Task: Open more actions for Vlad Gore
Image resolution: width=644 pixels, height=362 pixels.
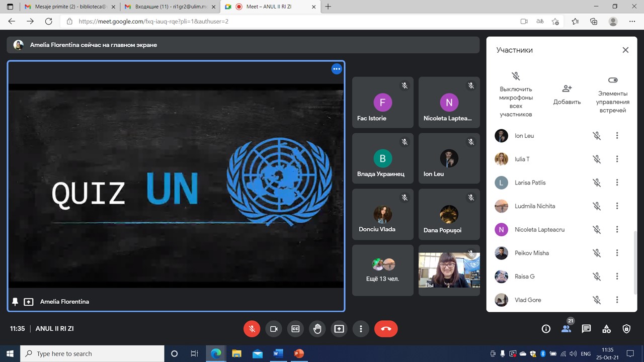Action: [617, 300]
